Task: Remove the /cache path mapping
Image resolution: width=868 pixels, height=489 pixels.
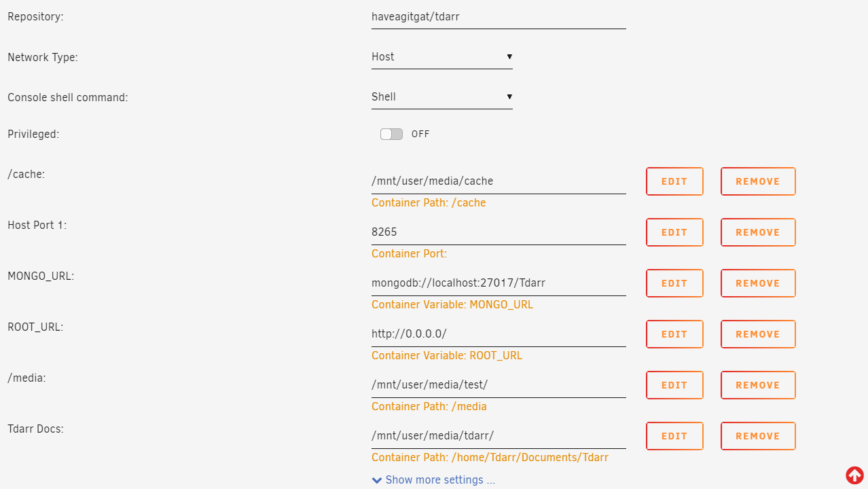Action: 758,181
